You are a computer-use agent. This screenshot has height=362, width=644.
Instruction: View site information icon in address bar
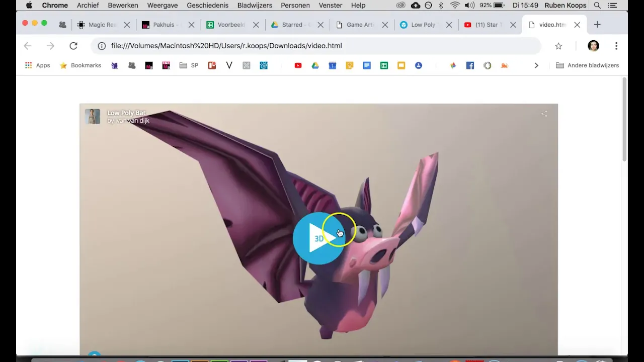pyautogui.click(x=102, y=46)
